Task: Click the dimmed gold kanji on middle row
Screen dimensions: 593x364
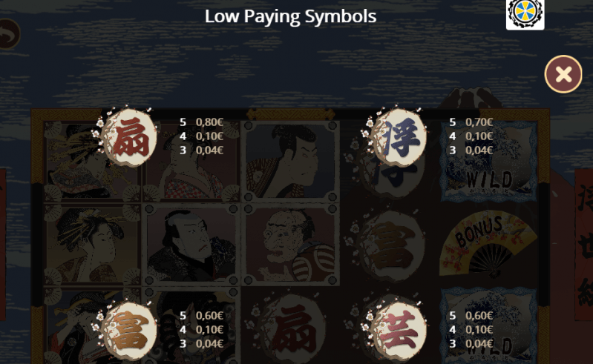Action: click(x=390, y=245)
